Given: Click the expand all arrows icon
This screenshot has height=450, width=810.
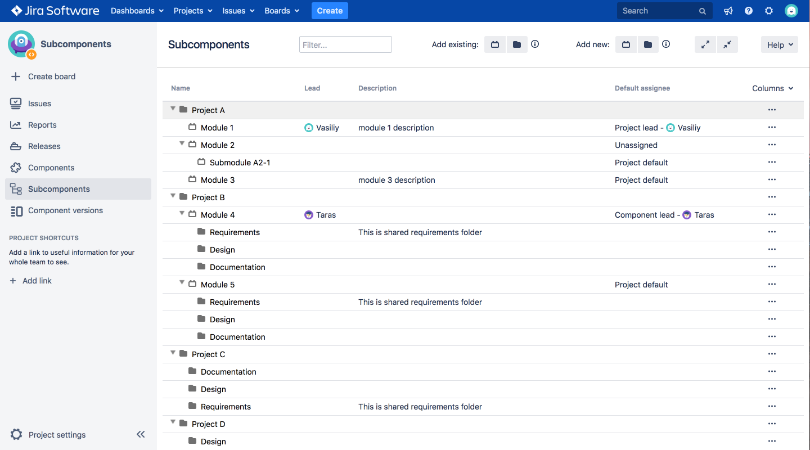Looking at the screenshot, I should pyautogui.click(x=705, y=45).
